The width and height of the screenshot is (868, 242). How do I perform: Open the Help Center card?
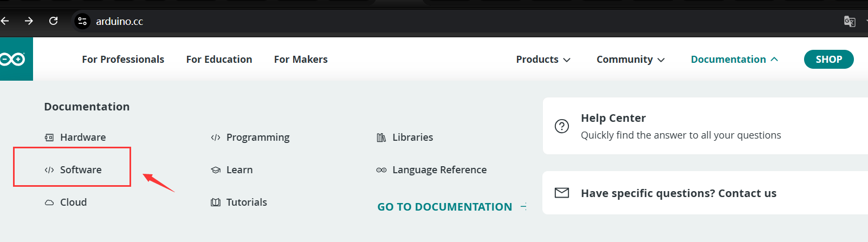tap(705, 126)
